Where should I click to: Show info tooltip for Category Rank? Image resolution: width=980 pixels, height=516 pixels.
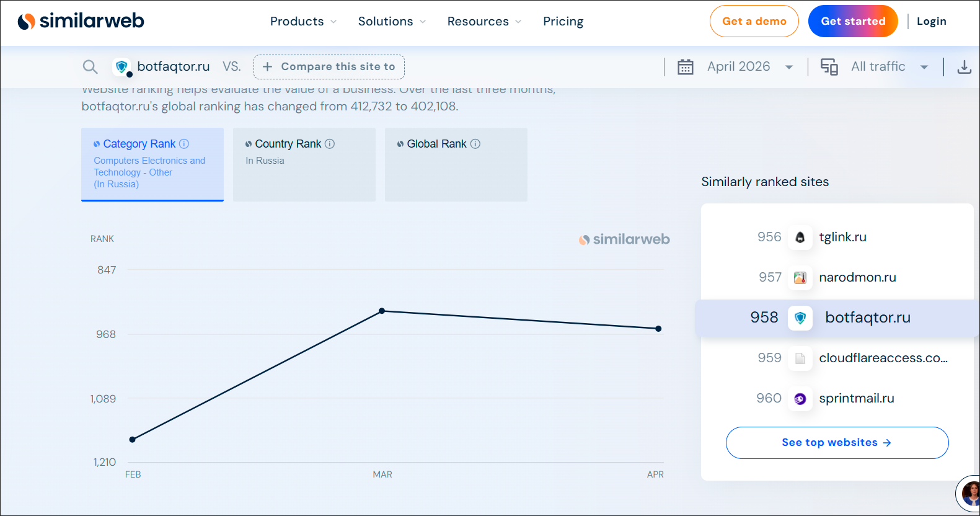coord(184,144)
